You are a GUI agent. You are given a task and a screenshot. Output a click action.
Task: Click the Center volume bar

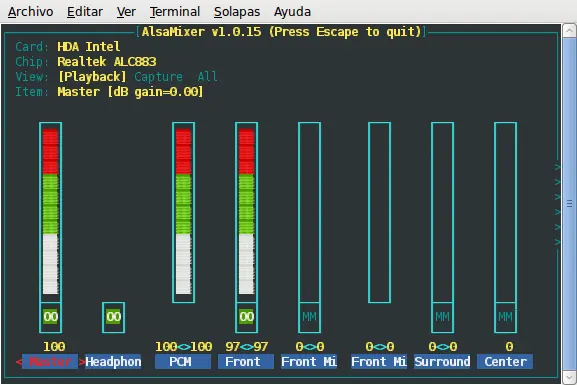coord(505,212)
